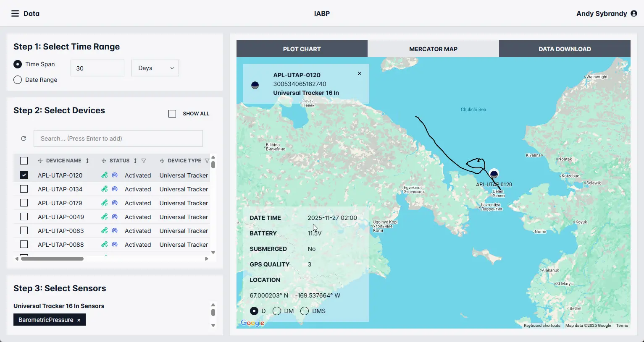The height and width of the screenshot is (342, 644).
Task: Click the satellite icon for APL-UTAP-0134
Action: (x=105, y=189)
